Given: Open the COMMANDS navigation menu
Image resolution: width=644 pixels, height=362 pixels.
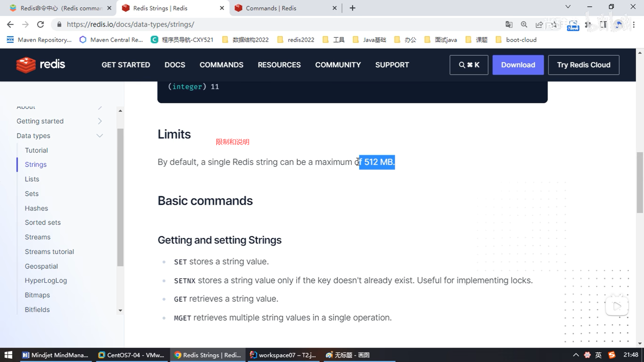Looking at the screenshot, I should click(x=221, y=65).
